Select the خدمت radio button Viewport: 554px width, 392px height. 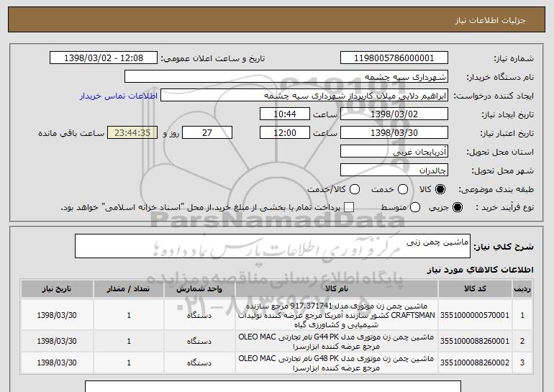(x=403, y=189)
